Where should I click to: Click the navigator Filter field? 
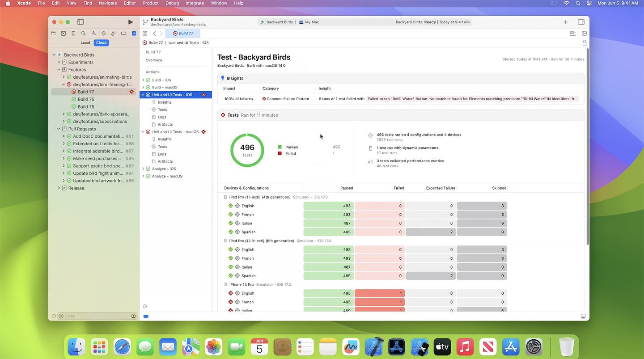pyautogui.click(x=97, y=316)
